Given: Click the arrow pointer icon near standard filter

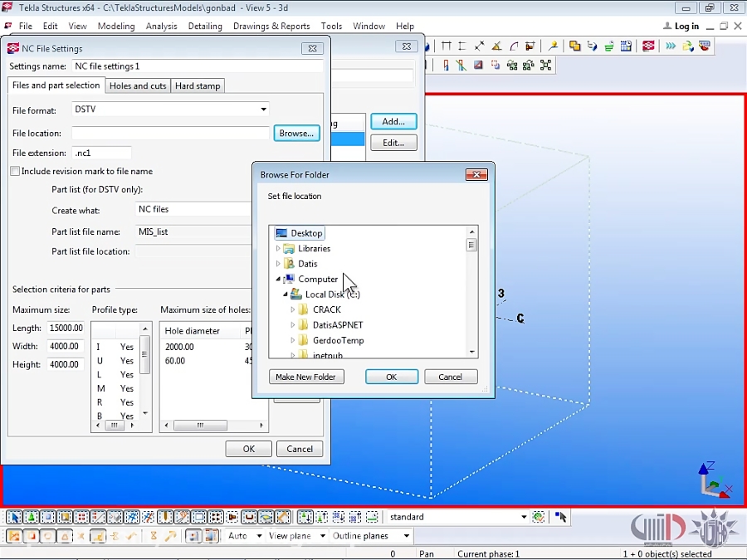Looking at the screenshot, I should point(560,517).
